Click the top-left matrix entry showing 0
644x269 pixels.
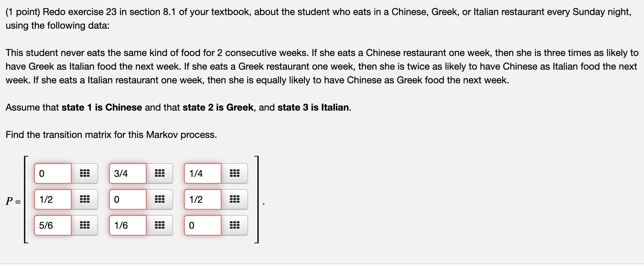[52, 173]
